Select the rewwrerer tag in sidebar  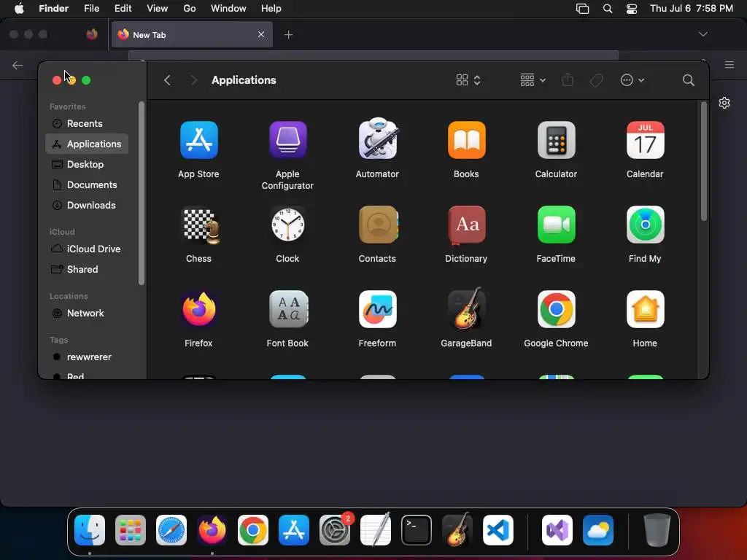pos(87,357)
